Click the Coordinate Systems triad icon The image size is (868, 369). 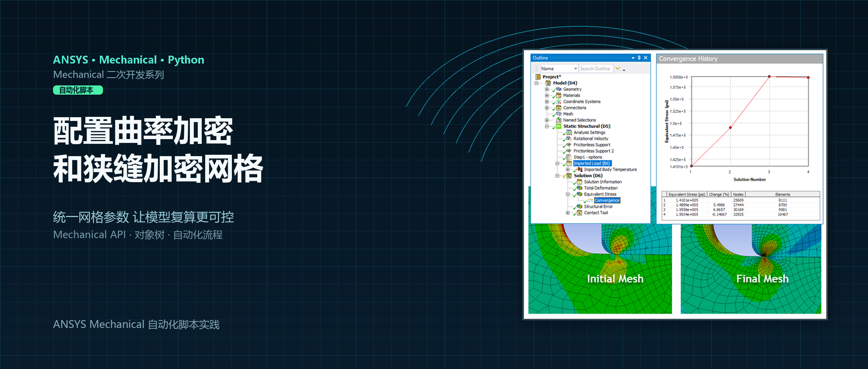[558, 101]
